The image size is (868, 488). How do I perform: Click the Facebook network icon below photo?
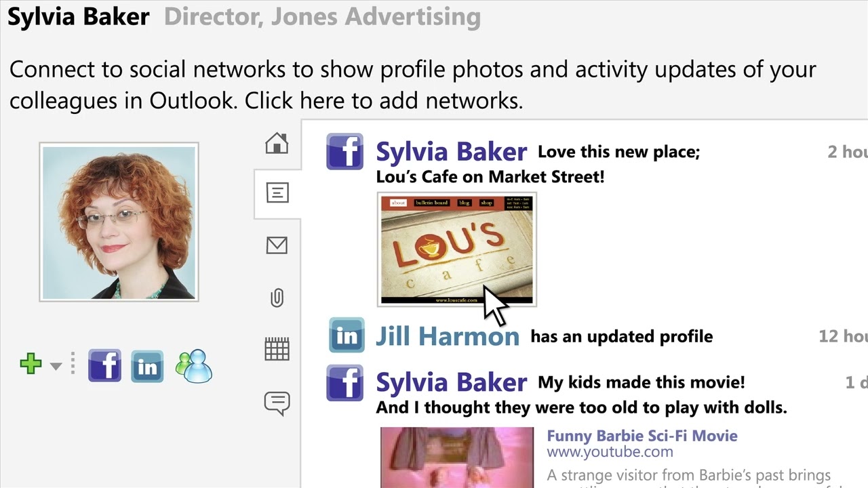(x=104, y=365)
